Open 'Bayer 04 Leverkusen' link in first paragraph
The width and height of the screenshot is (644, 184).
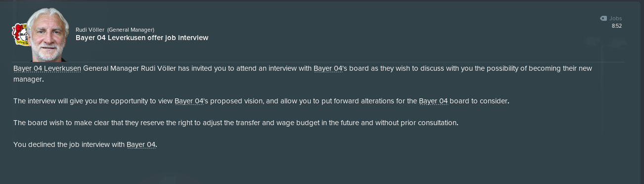(x=47, y=68)
